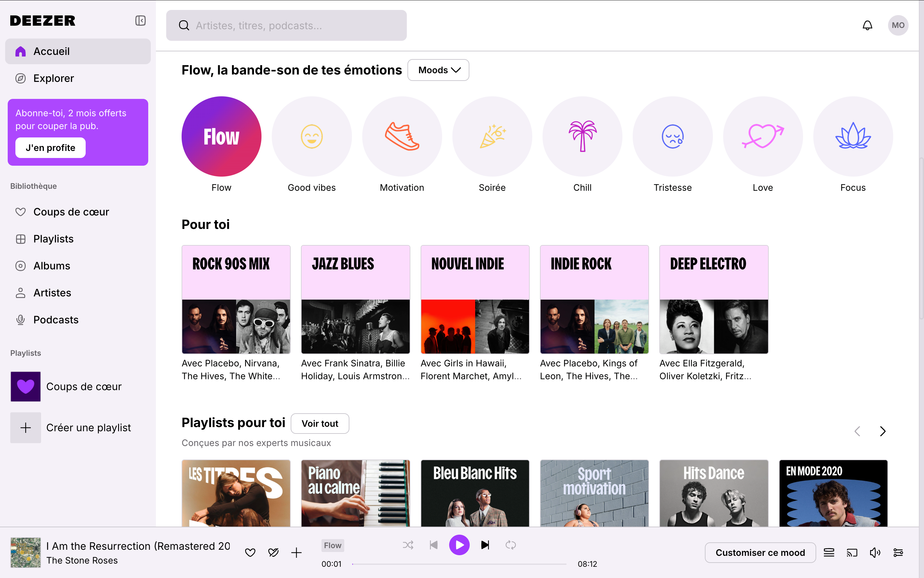Open the Rock 90s Mix card
The image size is (924, 578).
pyautogui.click(x=236, y=299)
